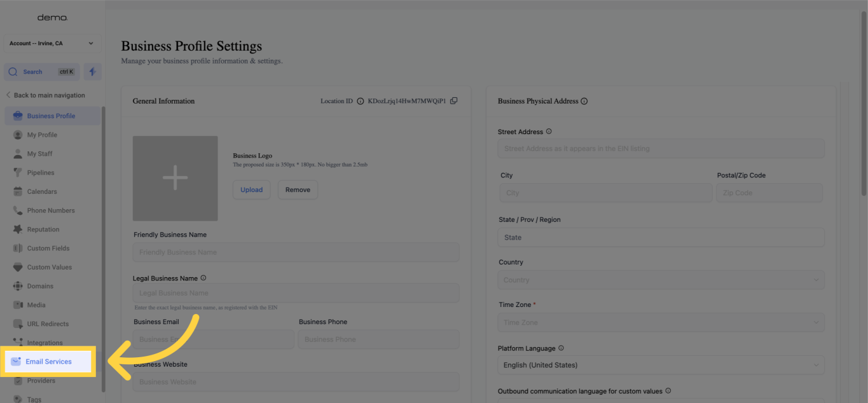The image size is (868, 403).
Task: Click the URL Redirects icon
Action: [x=18, y=324]
